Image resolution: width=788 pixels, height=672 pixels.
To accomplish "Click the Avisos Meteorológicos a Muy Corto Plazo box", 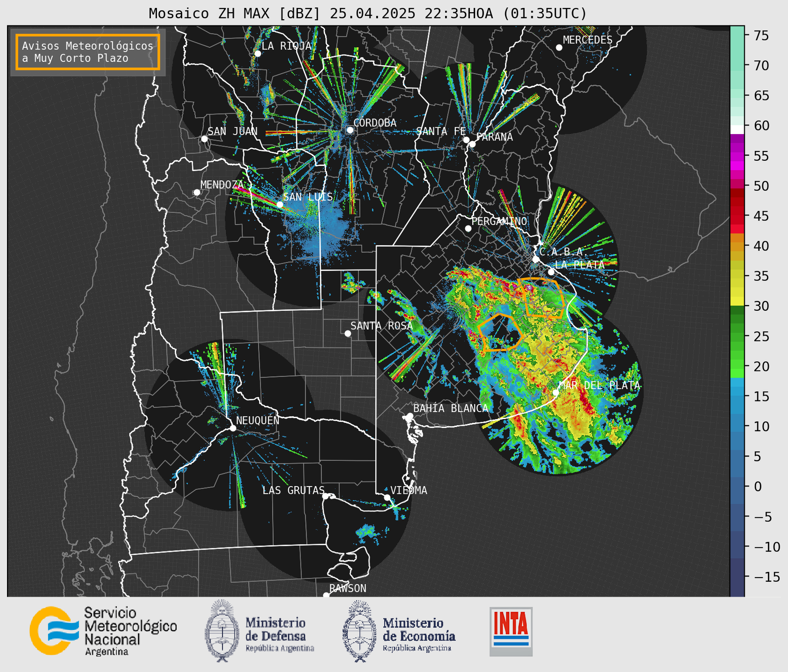I will tap(88, 52).
